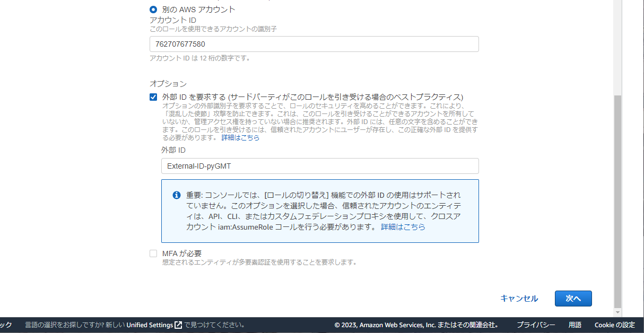Click the 次へ button
This screenshot has height=333, width=644.
pos(573,299)
